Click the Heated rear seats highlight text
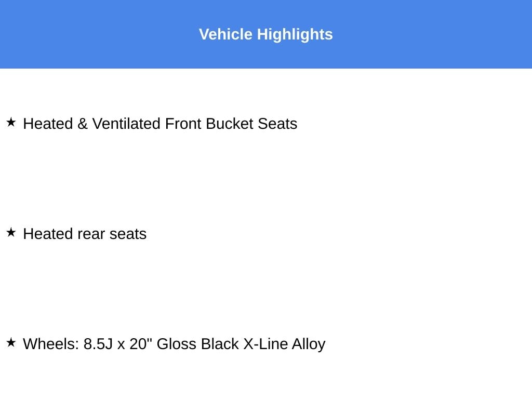Viewport: 532px width, 399px height. coord(85,234)
